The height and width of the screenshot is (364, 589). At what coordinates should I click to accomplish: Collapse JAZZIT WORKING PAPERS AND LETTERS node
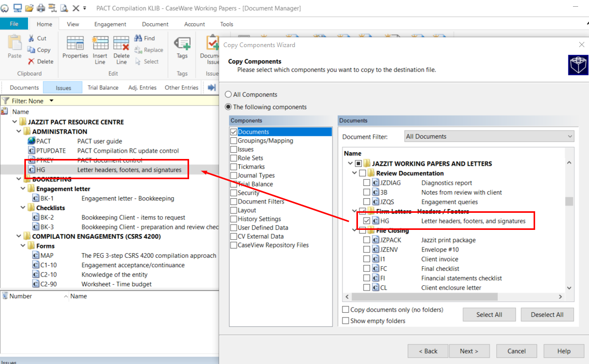click(350, 164)
